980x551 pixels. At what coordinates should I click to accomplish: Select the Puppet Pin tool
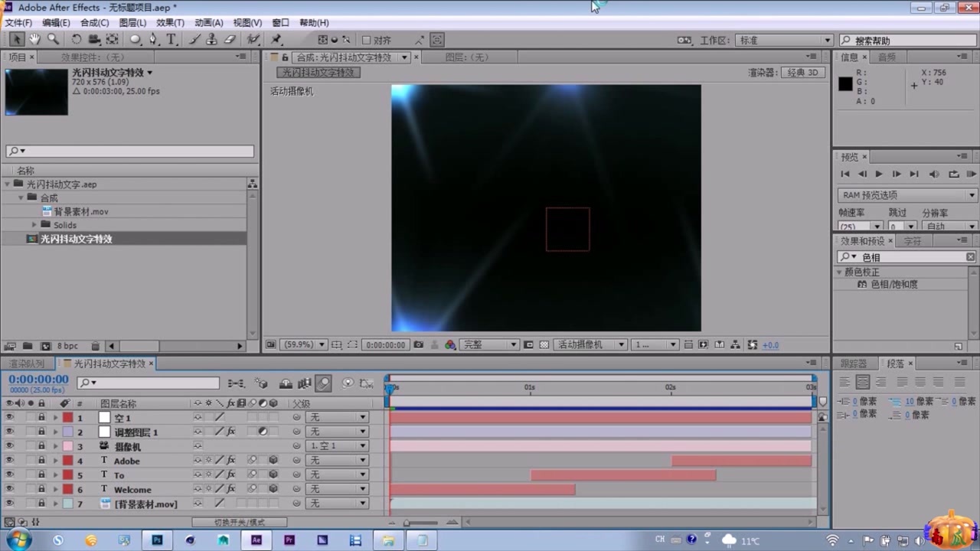tap(276, 40)
